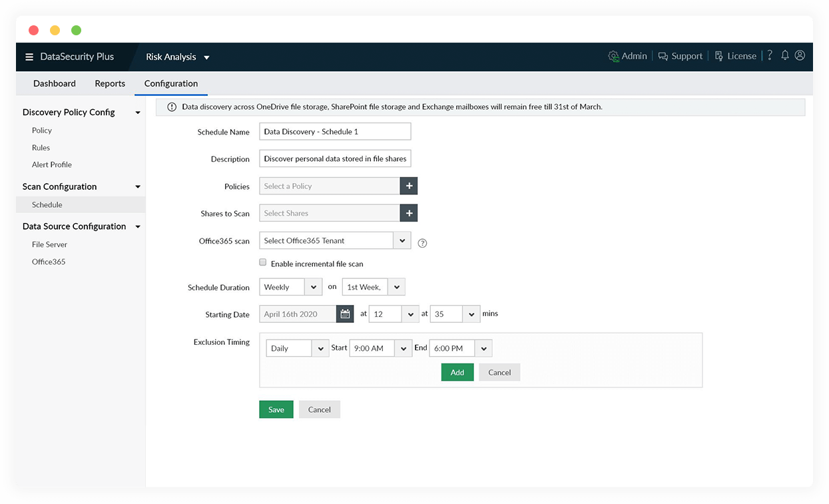
Task: Open the hamburger menu next to DataSecurity Plus
Action: (29, 57)
